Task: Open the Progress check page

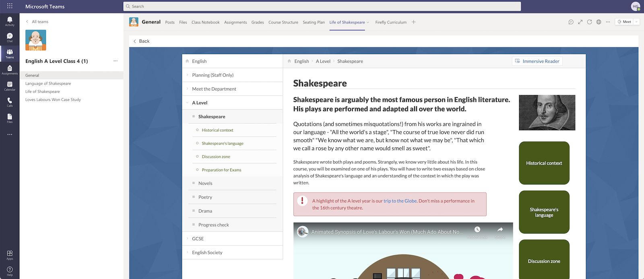Action: [213, 225]
